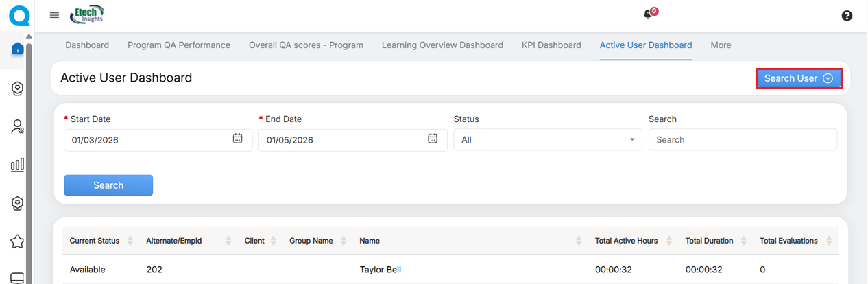Expand the Search User collapse button
Screen dimensions: 868x284
click(798, 78)
